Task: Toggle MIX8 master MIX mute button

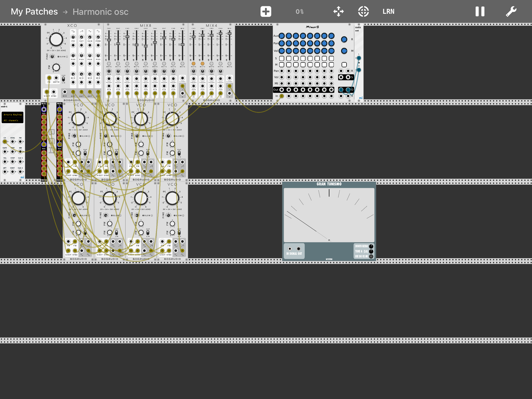Action: (182, 64)
